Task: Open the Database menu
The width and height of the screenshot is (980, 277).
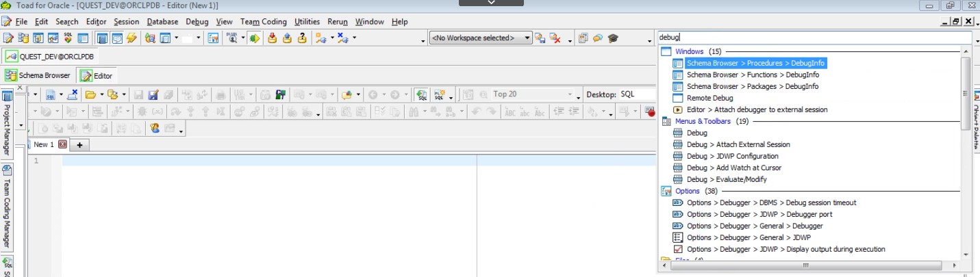Action: tap(162, 22)
